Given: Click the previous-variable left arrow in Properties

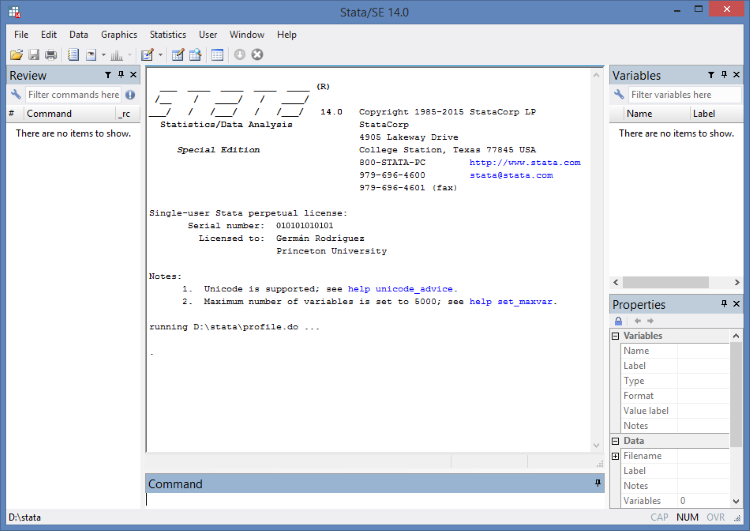Looking at the screenshot, I should 637,321.
